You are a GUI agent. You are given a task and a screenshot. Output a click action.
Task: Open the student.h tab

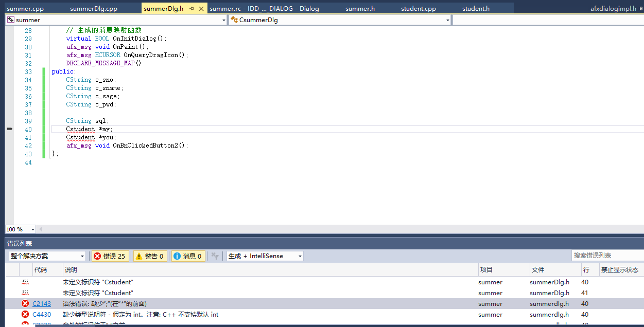pyautogui.click(x=476, y=9)
